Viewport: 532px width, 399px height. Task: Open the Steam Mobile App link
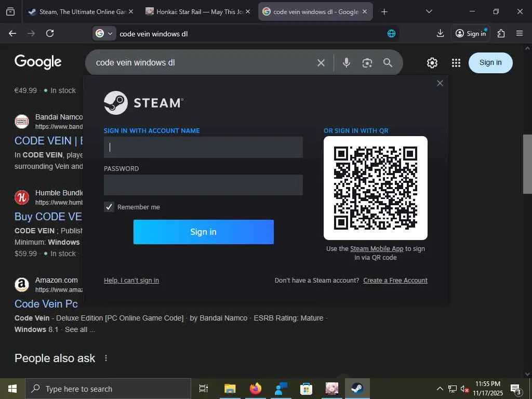coord(377,249)
